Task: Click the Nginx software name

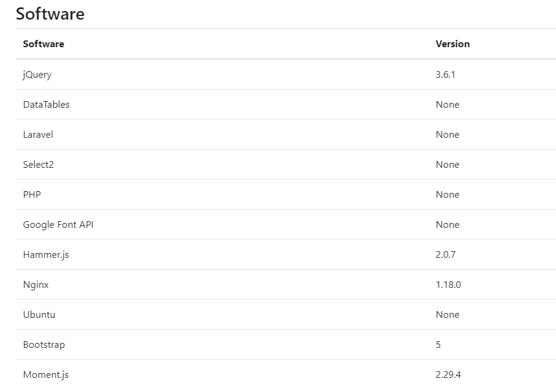Action: tap(36, 285)
